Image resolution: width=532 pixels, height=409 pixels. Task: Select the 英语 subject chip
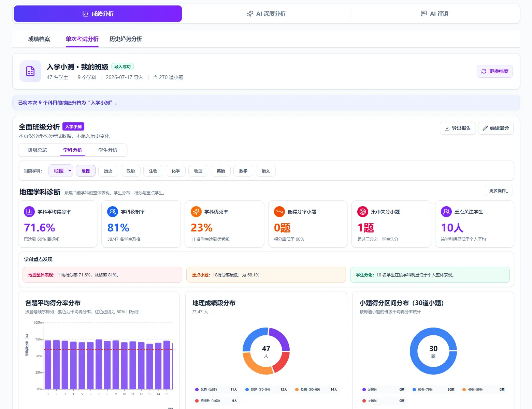point(221,171)
